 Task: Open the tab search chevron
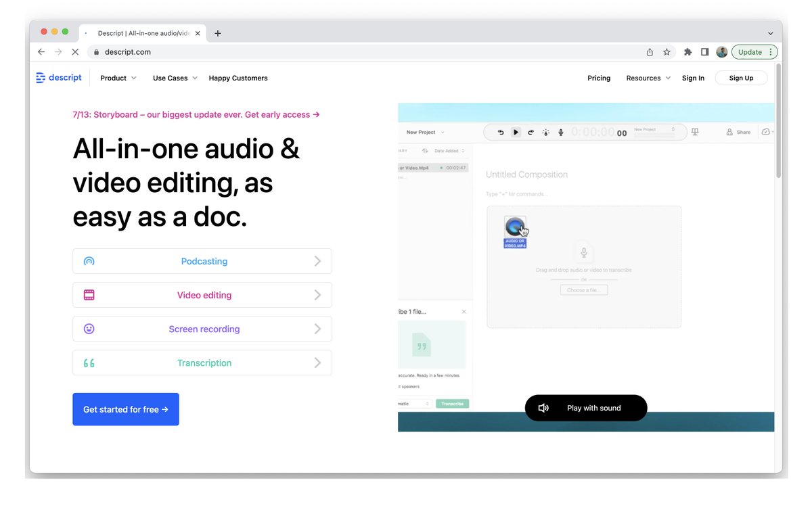tap(771, 33)
